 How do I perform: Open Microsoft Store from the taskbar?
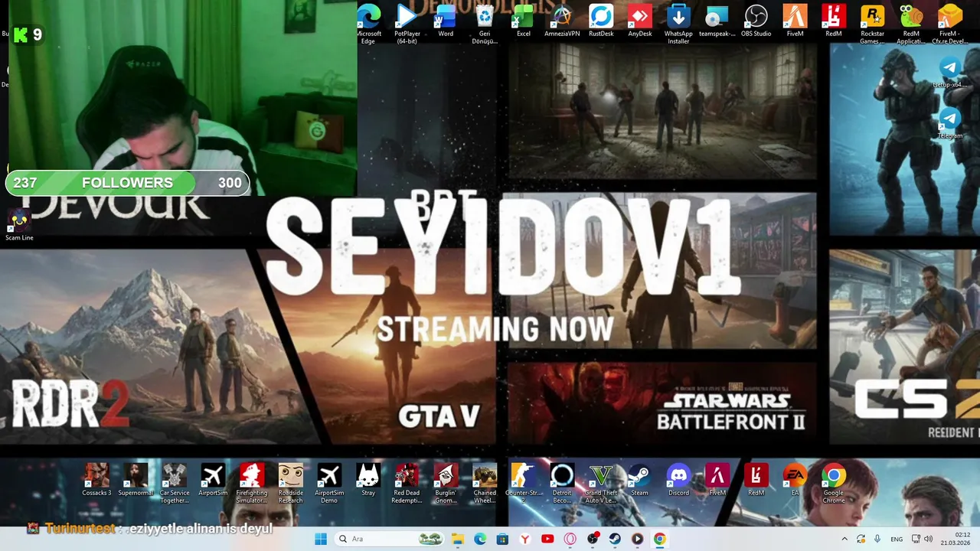click(x=502, y=539)
